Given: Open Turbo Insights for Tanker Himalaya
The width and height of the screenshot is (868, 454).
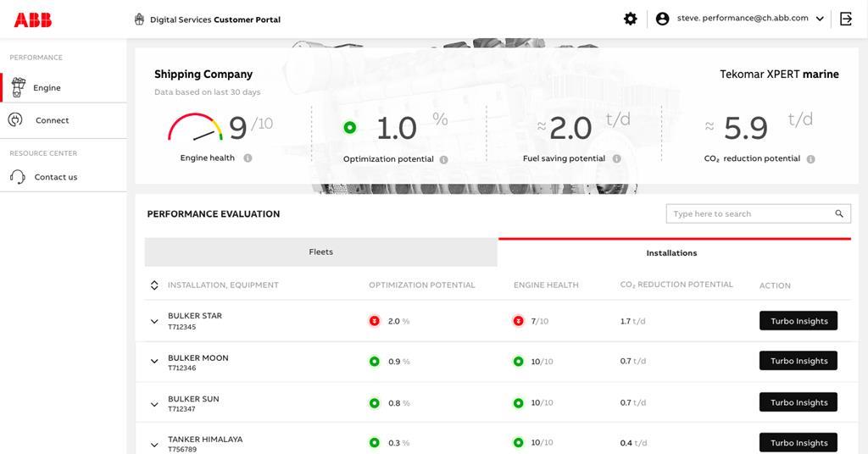Looking at the screenshot, I should coord(798,442).
